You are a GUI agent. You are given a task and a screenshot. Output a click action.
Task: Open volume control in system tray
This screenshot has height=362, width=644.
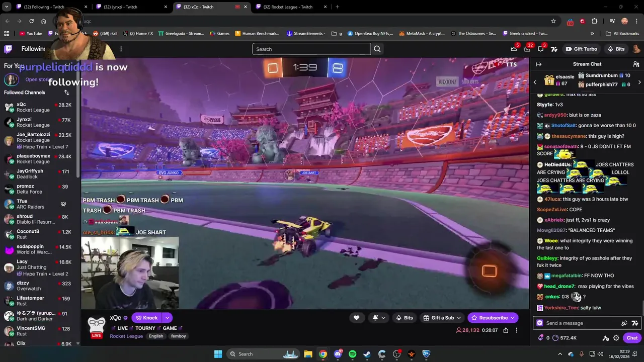(x=601, y=354)
